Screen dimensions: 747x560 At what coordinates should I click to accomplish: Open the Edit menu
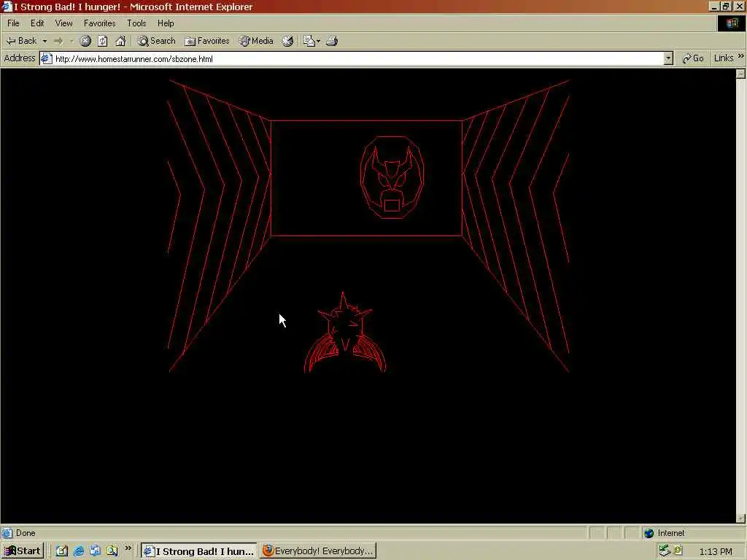pyautogui.click(x=37, y=23)
